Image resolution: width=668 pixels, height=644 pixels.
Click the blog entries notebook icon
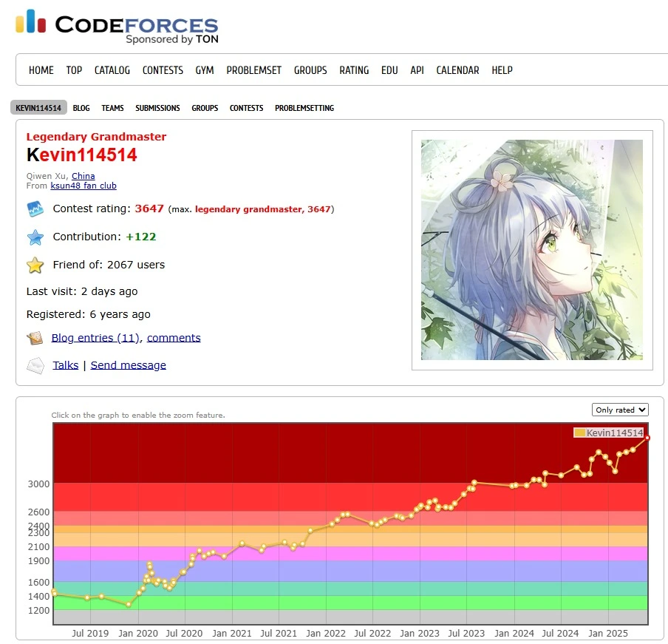coord(35,338)
